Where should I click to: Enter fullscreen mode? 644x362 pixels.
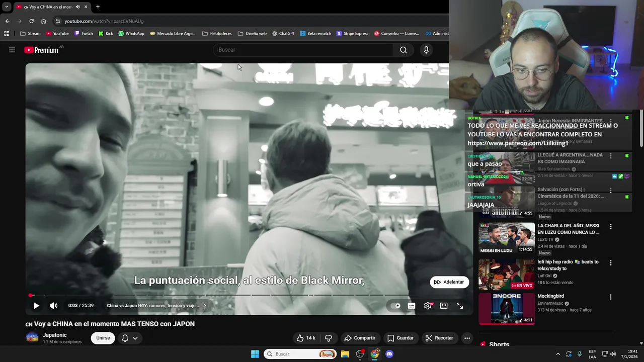click(x=460, y=306)
